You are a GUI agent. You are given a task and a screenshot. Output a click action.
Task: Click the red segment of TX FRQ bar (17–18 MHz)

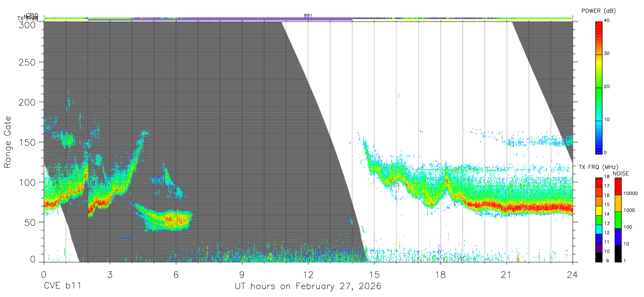click(x=599, y=181)
